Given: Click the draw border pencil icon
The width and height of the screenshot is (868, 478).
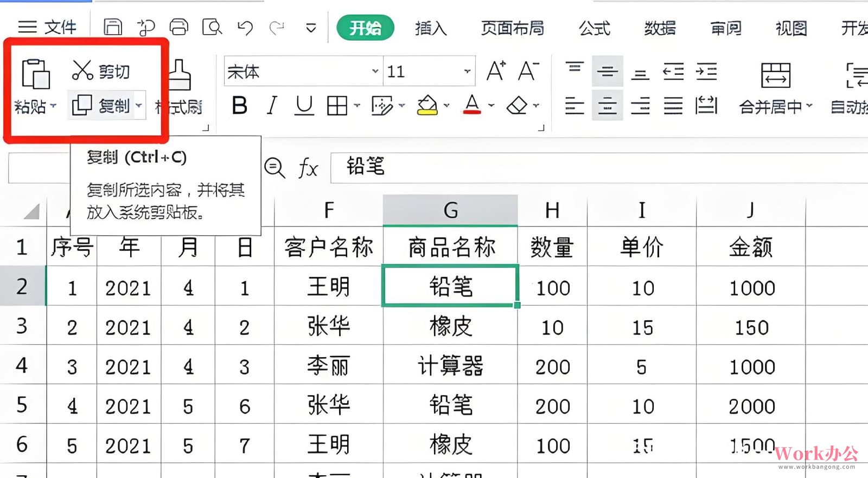Looking at the screenshot, I should [382, 106].
